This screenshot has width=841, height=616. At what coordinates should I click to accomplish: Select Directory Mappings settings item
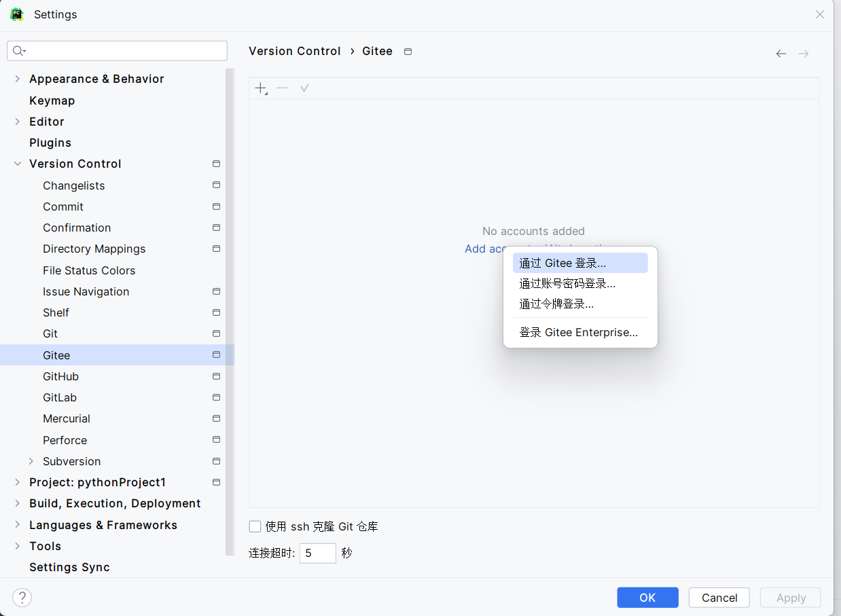(94, 249)
